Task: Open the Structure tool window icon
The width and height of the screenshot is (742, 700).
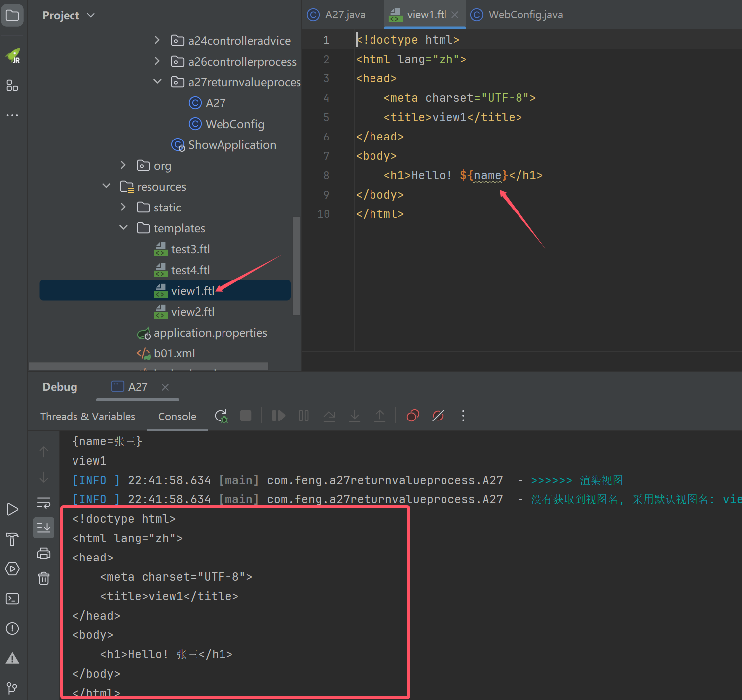Action: click(x=12, y=85)
